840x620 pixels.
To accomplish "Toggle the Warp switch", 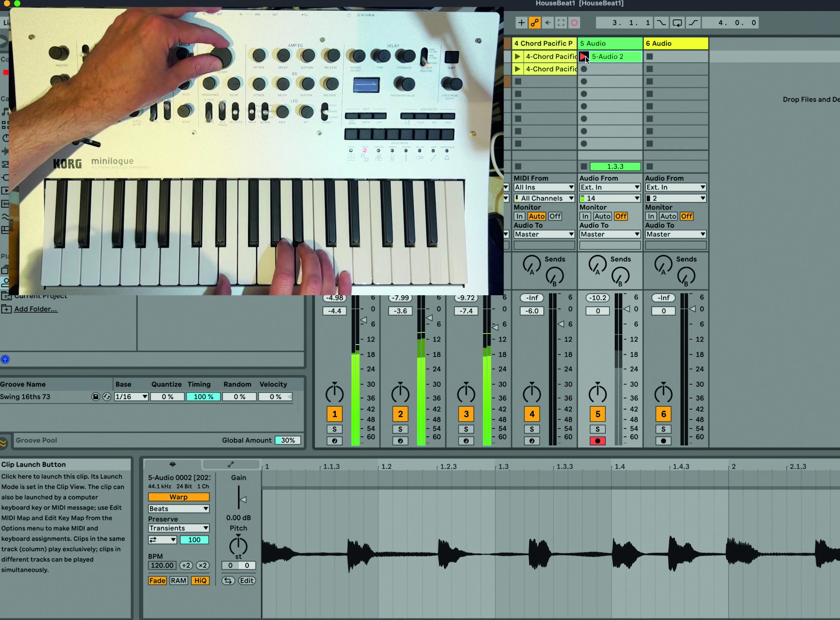I will 179,497.
